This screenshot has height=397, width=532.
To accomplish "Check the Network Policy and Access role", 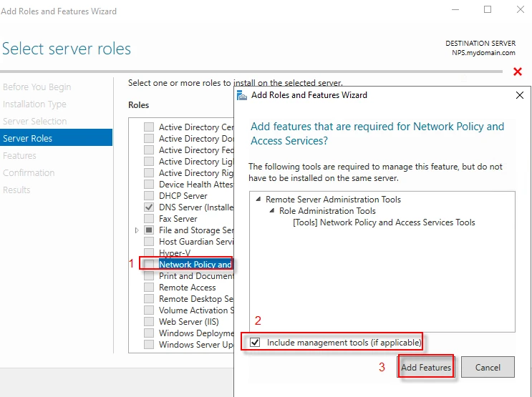I will [149, 265].
